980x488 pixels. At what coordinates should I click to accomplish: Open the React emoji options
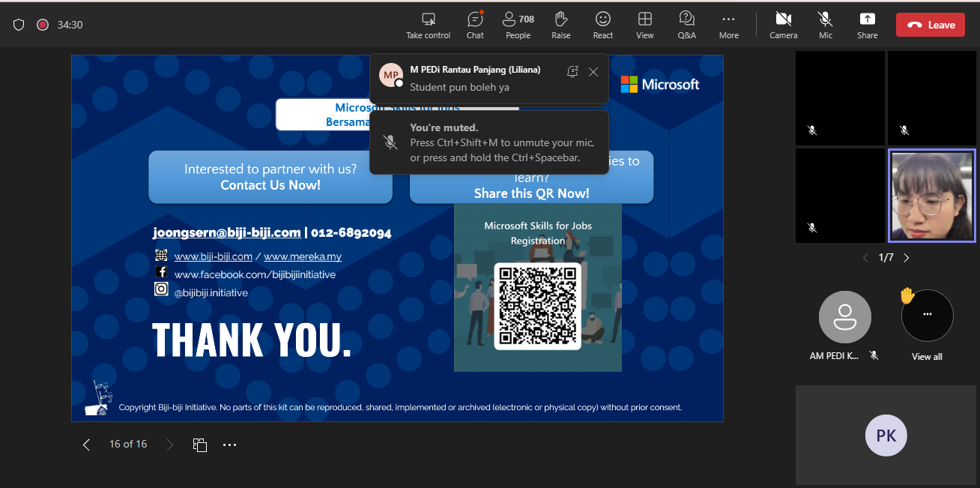click(x=602, y=24)
